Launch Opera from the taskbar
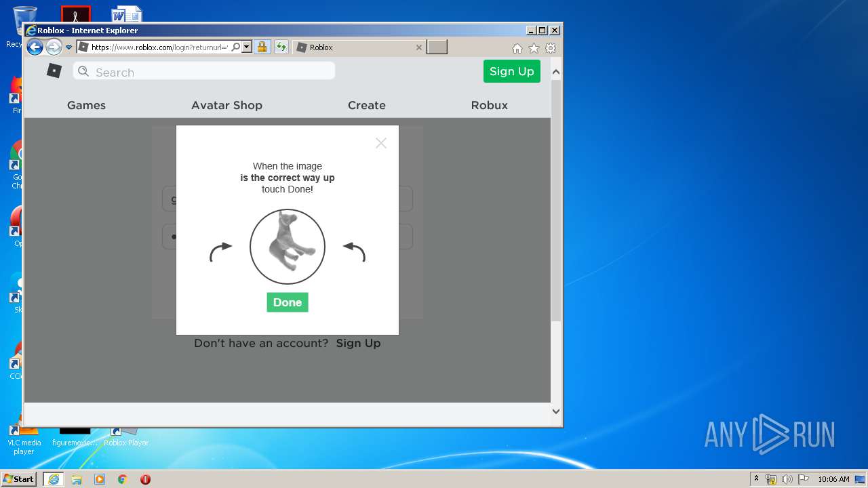Image resolution: width=868 pixels, height=488 pixels. pos(145,479)
